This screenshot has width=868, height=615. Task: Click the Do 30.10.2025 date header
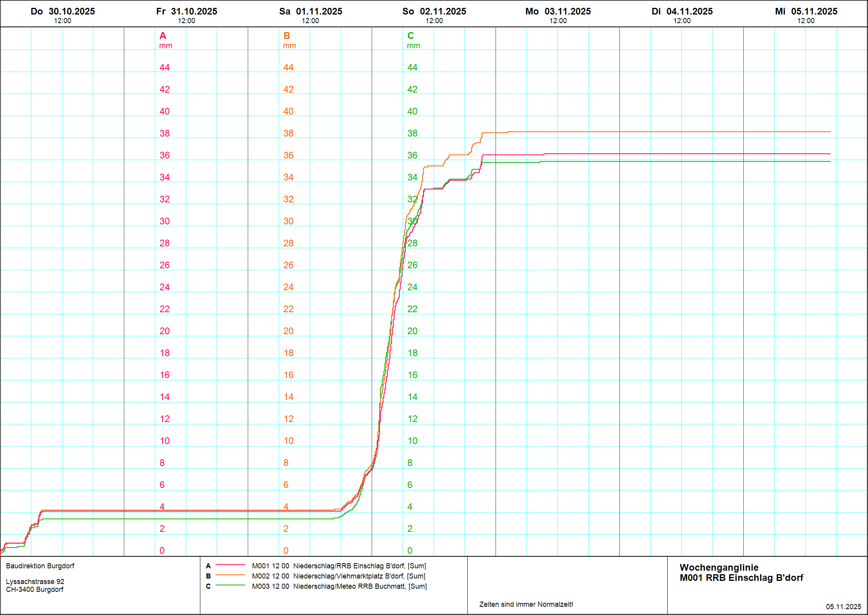pyautogui.click(x=63, y=12)
